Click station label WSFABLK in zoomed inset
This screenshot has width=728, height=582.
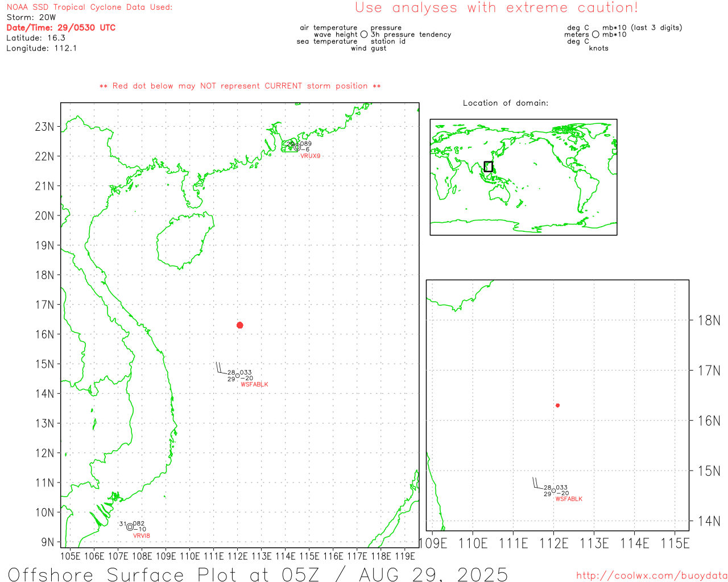(569, 499)
